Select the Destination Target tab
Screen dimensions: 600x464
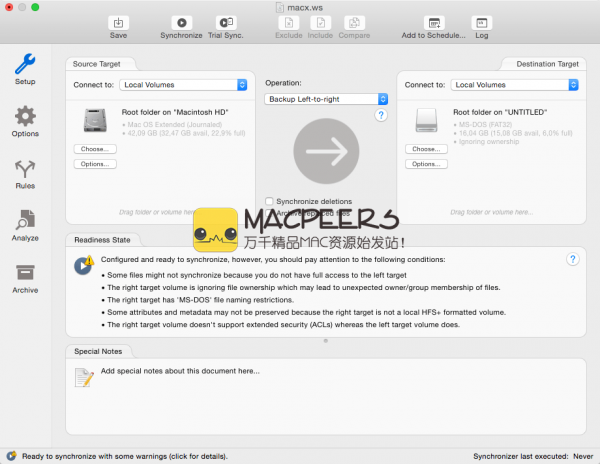pyautogui.click(x=547, y=64)
